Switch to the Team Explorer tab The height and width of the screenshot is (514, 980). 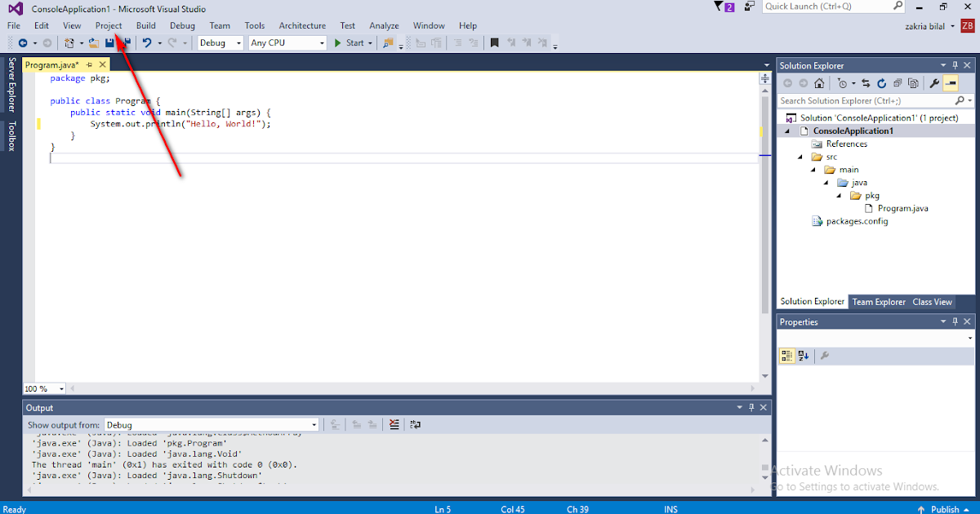coord(879,302)
